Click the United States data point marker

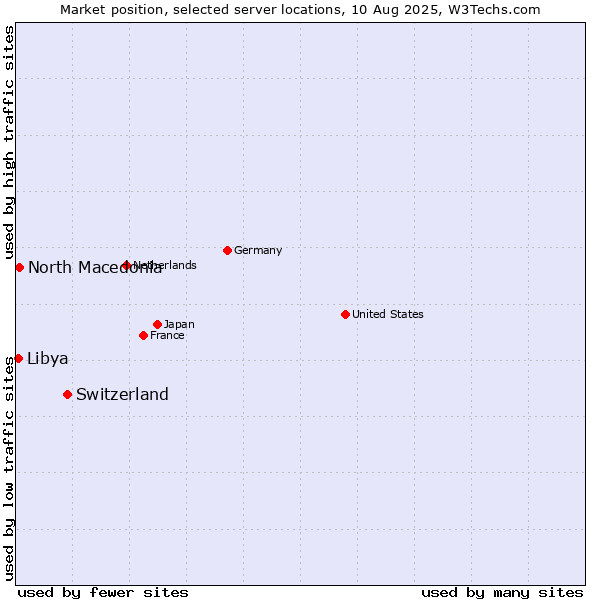pos(346,315)
